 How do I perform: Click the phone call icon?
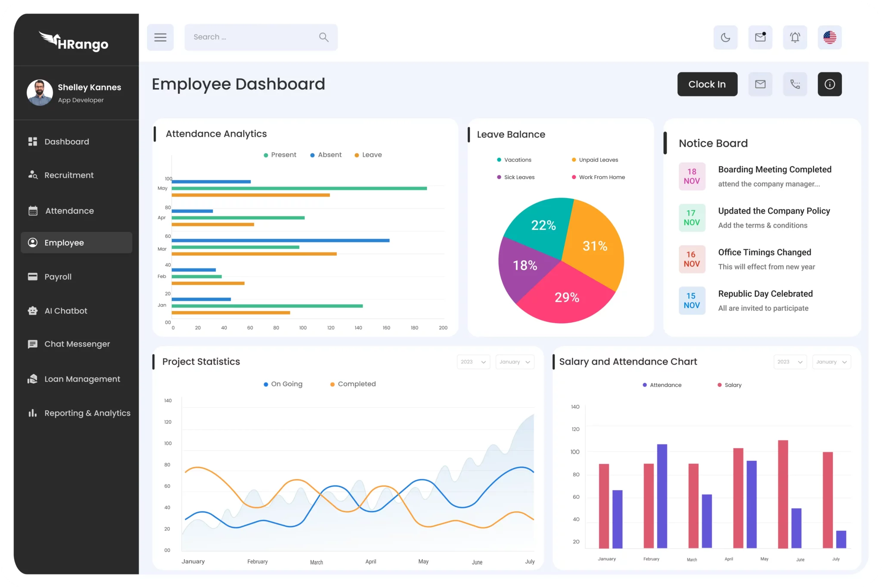[795, 84]
